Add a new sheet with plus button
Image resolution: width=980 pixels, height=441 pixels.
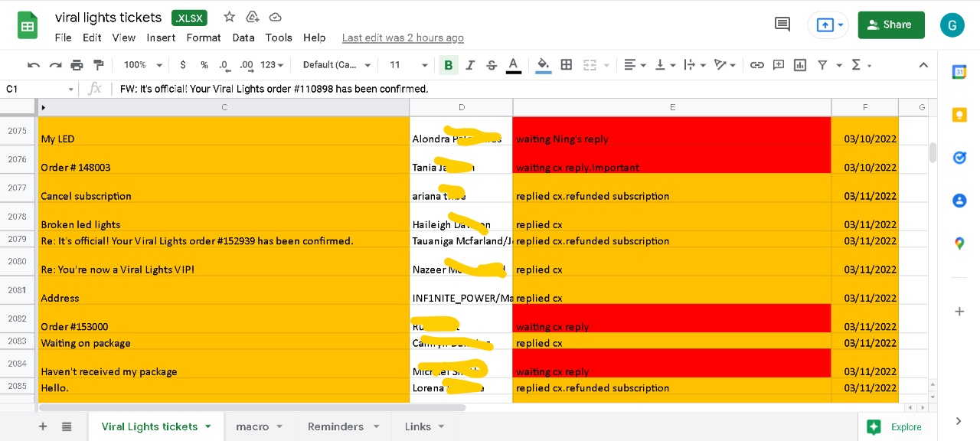tap(43, 426)
